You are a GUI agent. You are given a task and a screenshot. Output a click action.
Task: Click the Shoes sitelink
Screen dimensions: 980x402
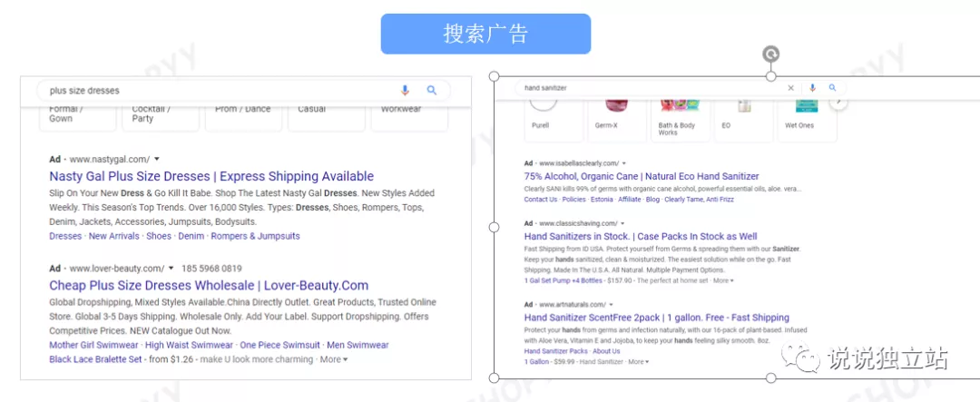point(158,236)
